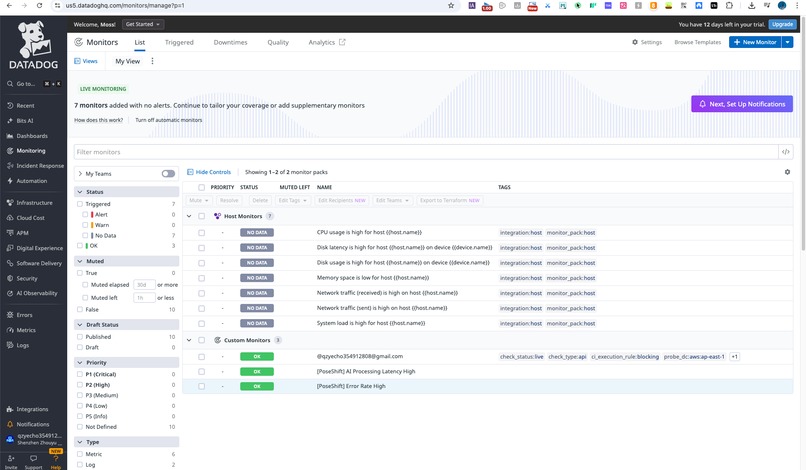The width and height of the screenshot is (806, 470).
Task: Click the Invite icon at bottom
Action: coord(11,461)
